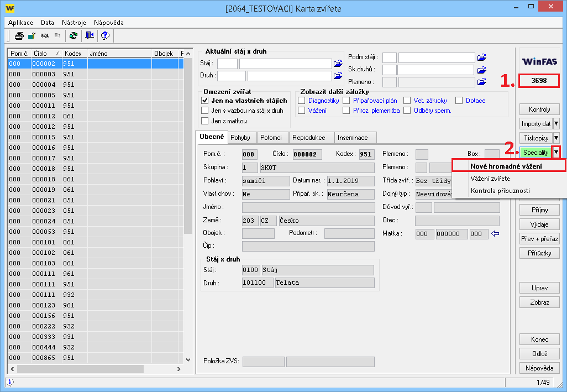Click the export box icon in toolbar

tap(32, 36)
